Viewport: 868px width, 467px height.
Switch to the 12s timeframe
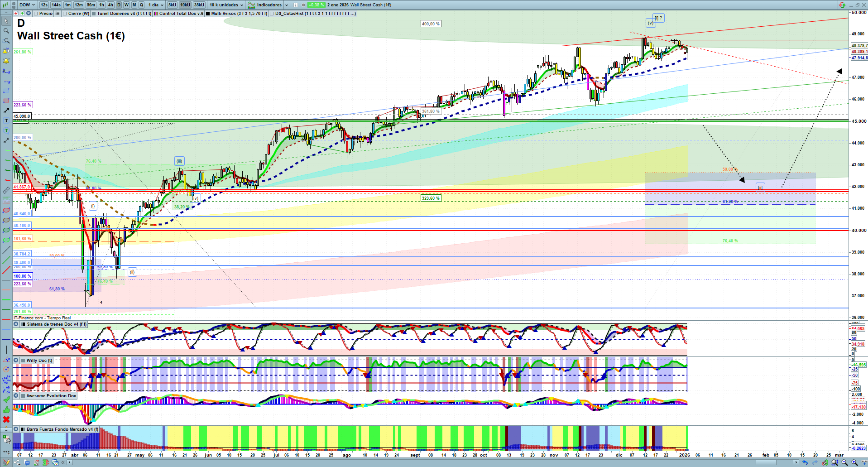[x=44, y=5]
